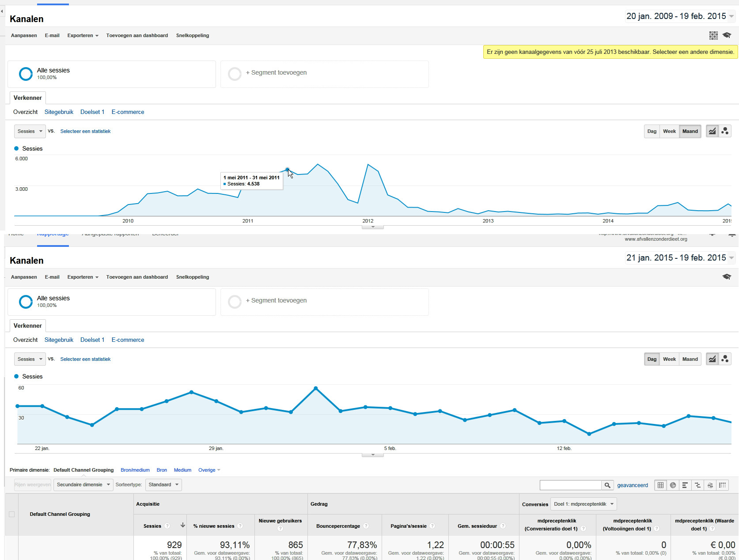Switch table to the comparison view icon
This screenshot has height=560, width=739.
click(x=697, y=485)
